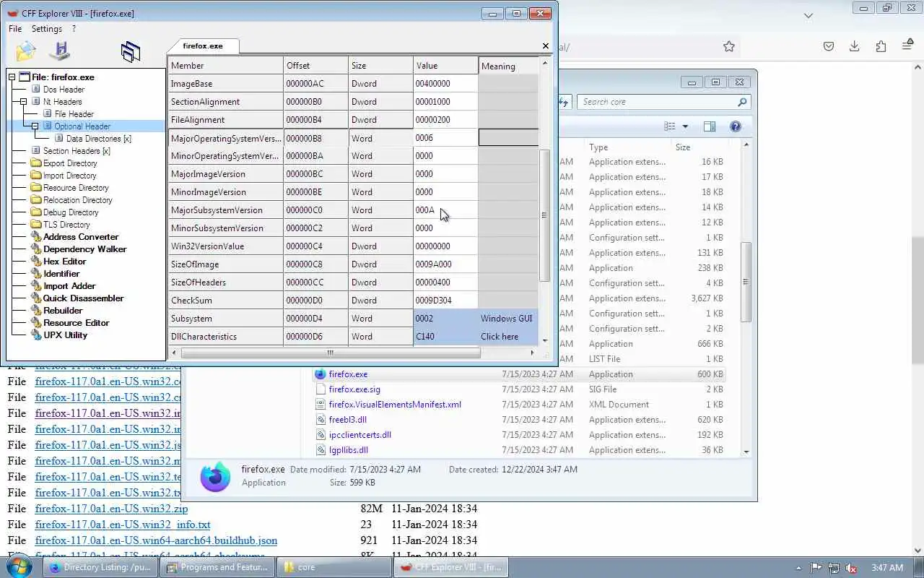Screen dimensions: 924x578
Task: Collapse the Nt Headers tree node
Action: [x=24, y=102]
